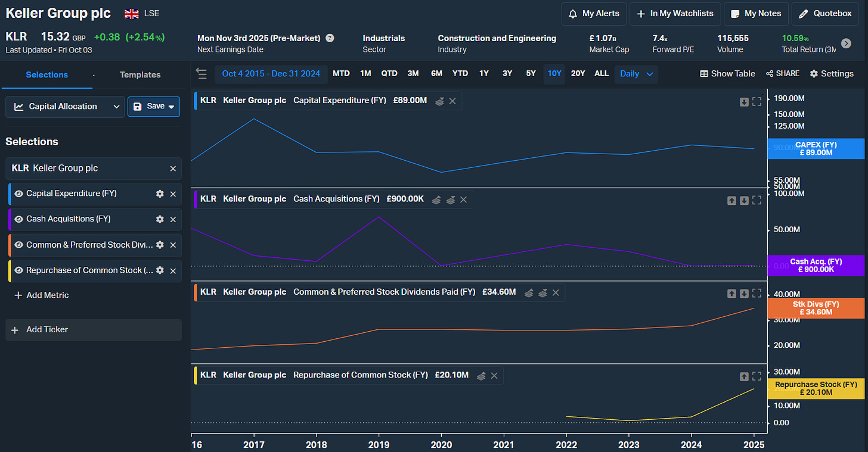Toggle visibility of Cash Acquisitions (FY)
The image size is (868, 452).
pos(19,219)
